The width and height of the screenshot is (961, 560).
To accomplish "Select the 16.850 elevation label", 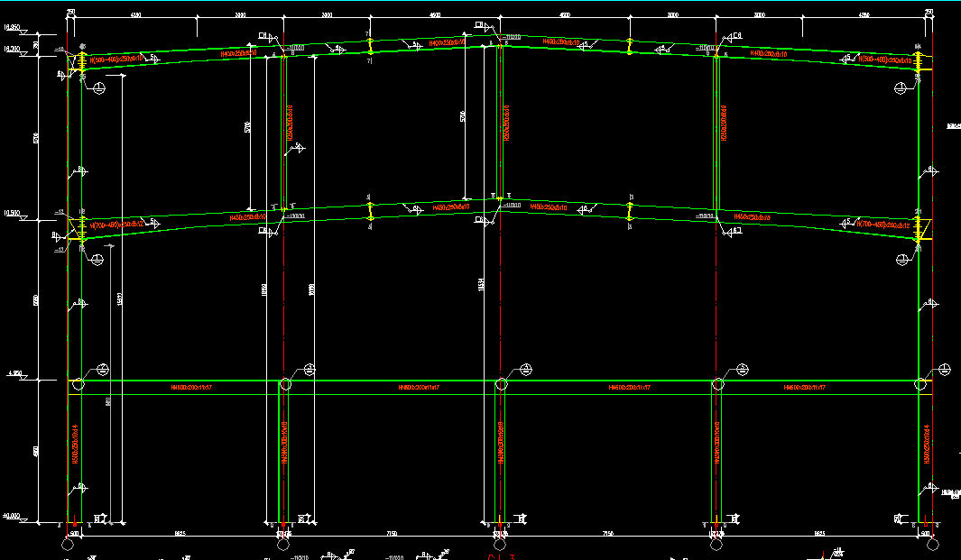I will pos(12,27).
